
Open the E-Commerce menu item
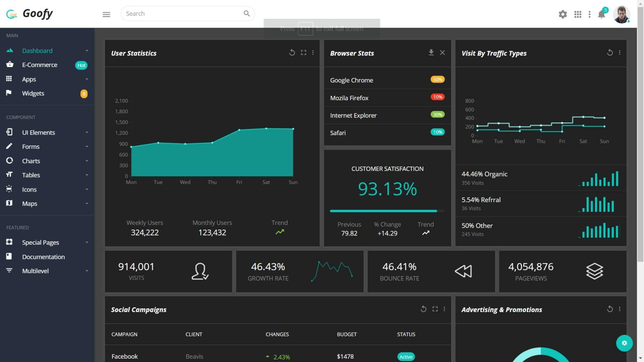39,65
